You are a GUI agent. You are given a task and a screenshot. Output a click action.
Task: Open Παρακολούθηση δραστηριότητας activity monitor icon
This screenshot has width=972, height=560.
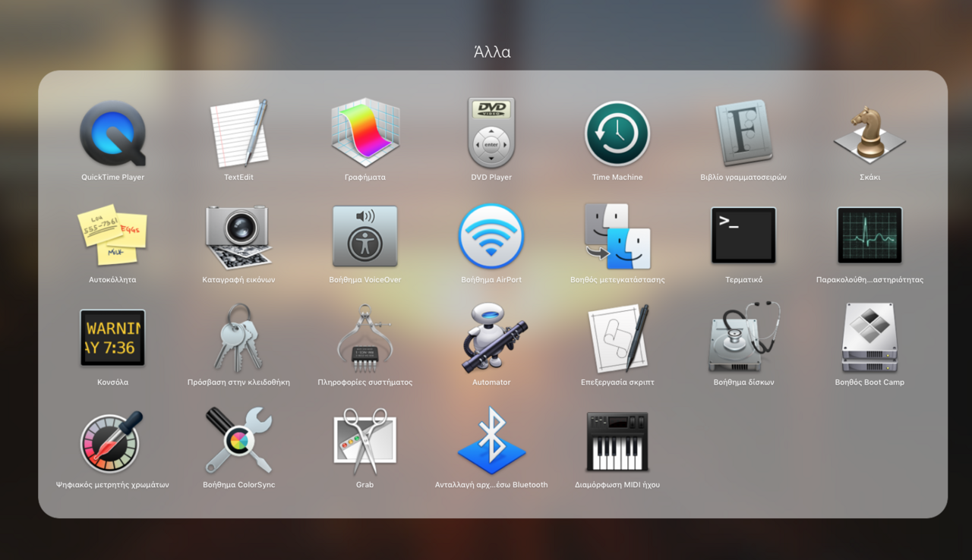pos(869,235)
